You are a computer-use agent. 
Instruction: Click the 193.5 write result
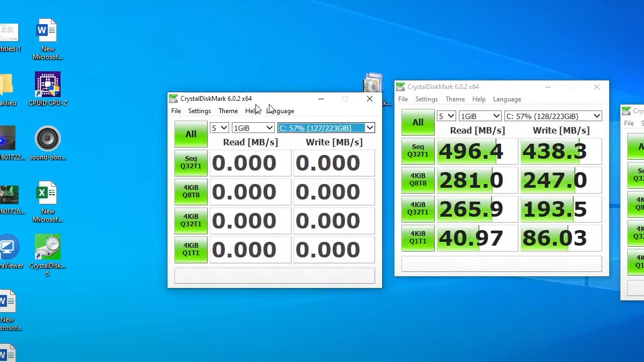point(561,209)
